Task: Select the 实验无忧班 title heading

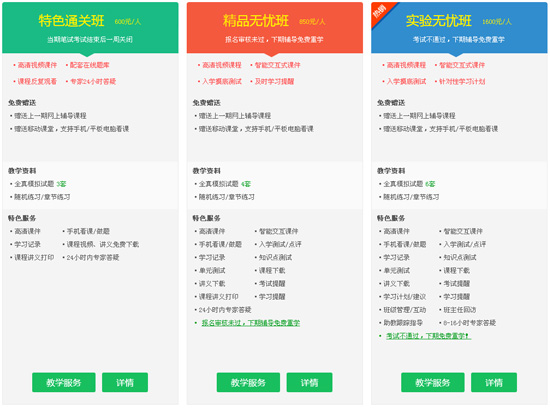Action: click(x=439, y=21)
